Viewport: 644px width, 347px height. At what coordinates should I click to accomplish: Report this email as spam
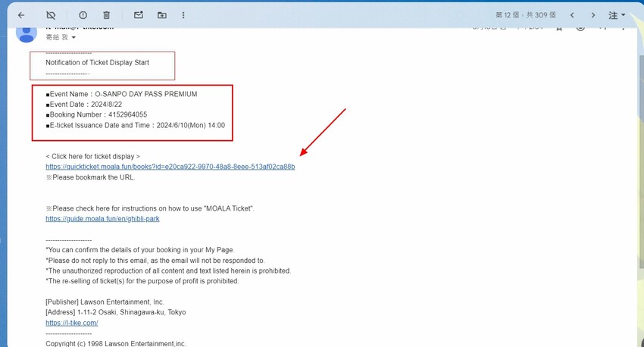click(x=83, y=15)
